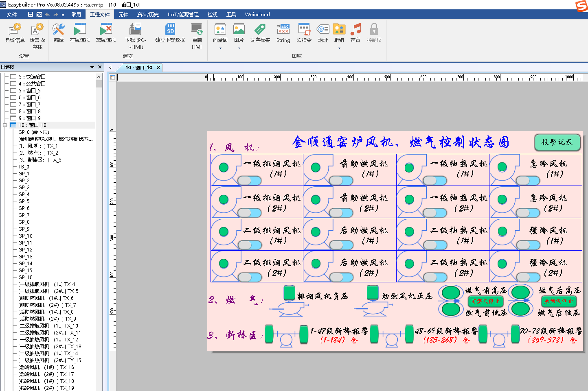The image size is (588, 391).
Task: Toggle switch for 后助燃风机 (2#)
Action: 342,277
